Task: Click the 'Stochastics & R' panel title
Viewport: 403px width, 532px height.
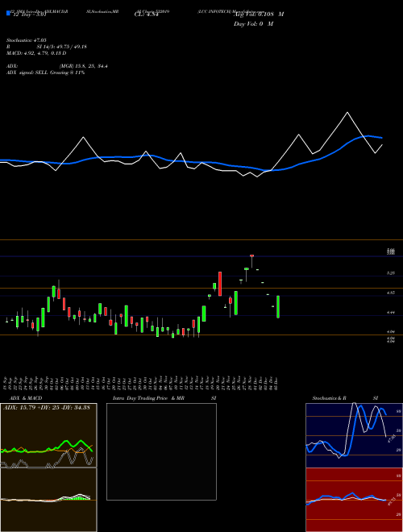Action: click(x=329, y=398)
